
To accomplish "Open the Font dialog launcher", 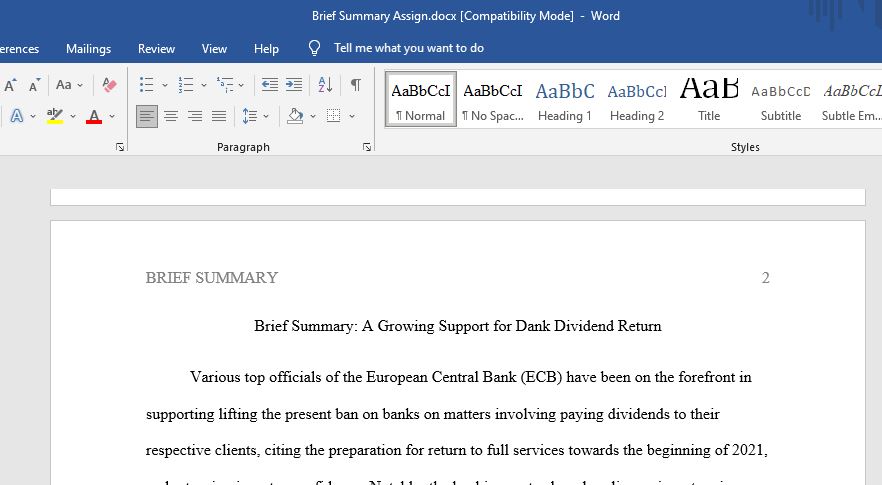I will click(x=120, y=147).
